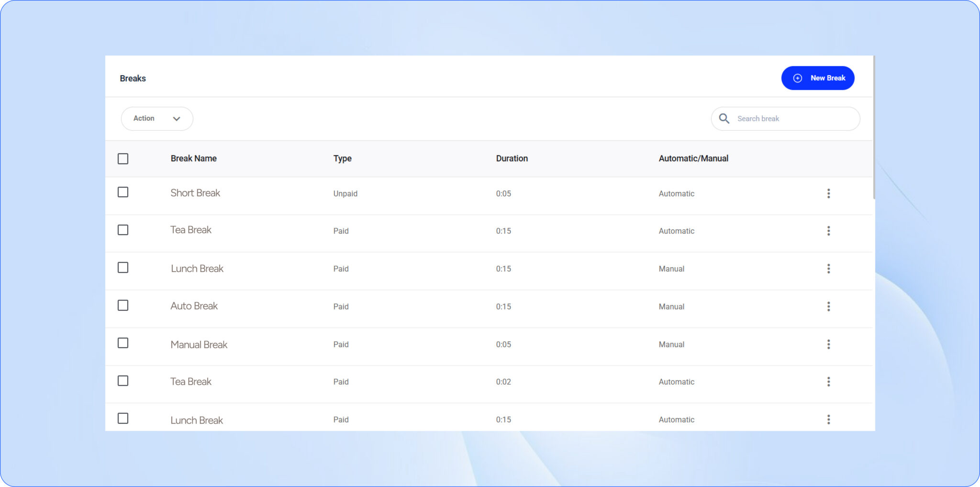The width and height of the screenshot is (980, 487).
Task: Toggle the select-all checkbox in header
Action: click(123, 159)
